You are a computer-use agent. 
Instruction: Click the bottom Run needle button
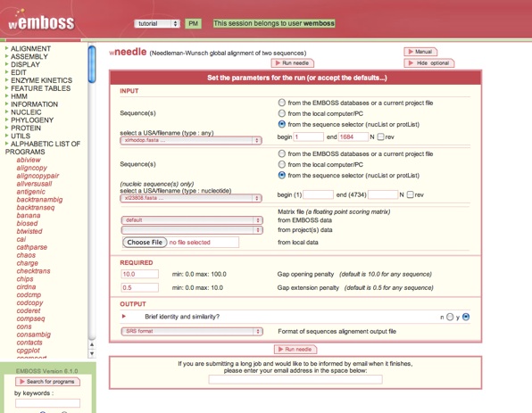pos(295,350)
